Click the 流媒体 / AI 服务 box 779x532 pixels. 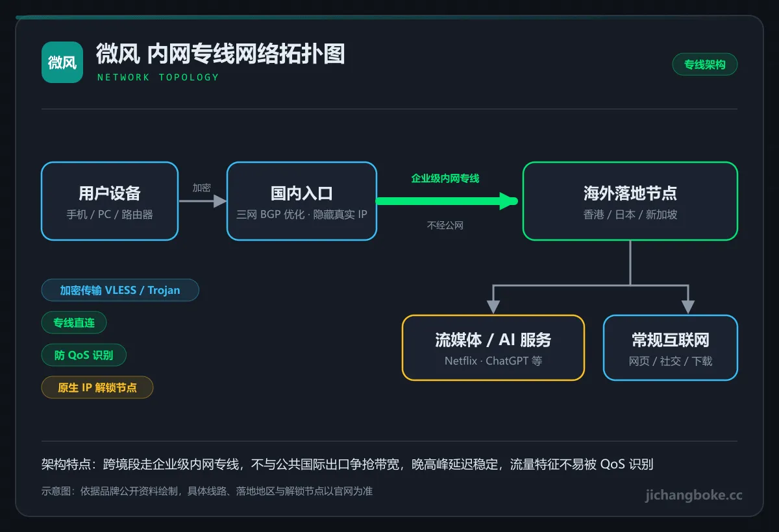coord(493,348)
